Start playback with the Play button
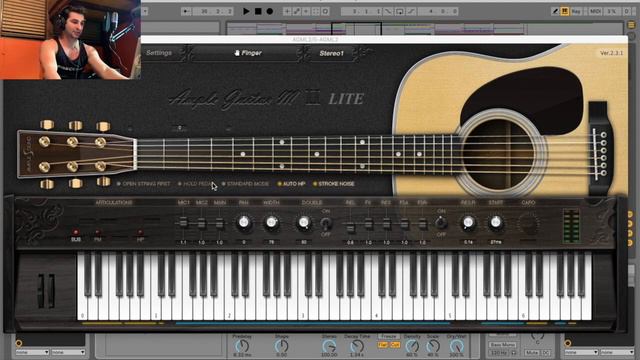 (246, 11)
